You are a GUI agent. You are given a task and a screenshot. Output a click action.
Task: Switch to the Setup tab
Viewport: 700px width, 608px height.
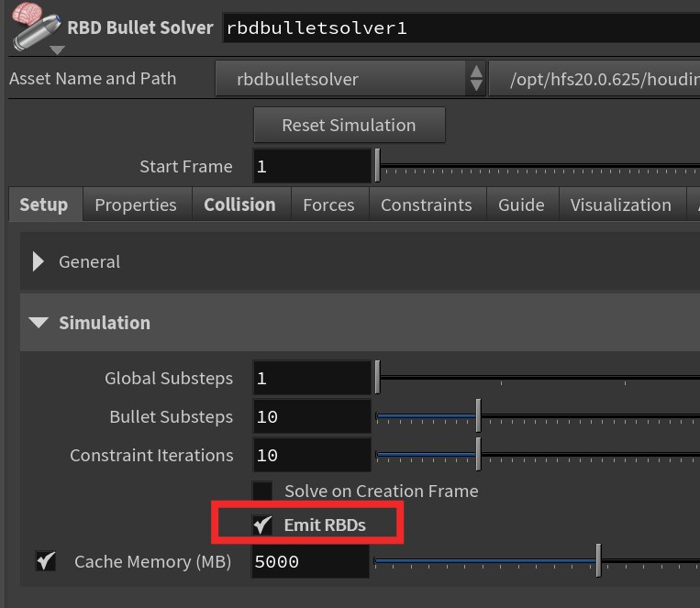pyautogui.click(x=44, y=205)
